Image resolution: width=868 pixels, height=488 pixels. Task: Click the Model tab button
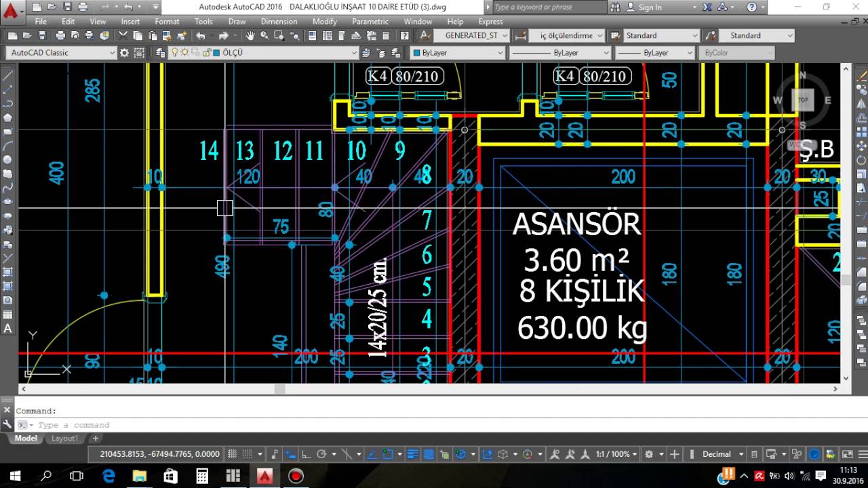(x=26, y=439)
